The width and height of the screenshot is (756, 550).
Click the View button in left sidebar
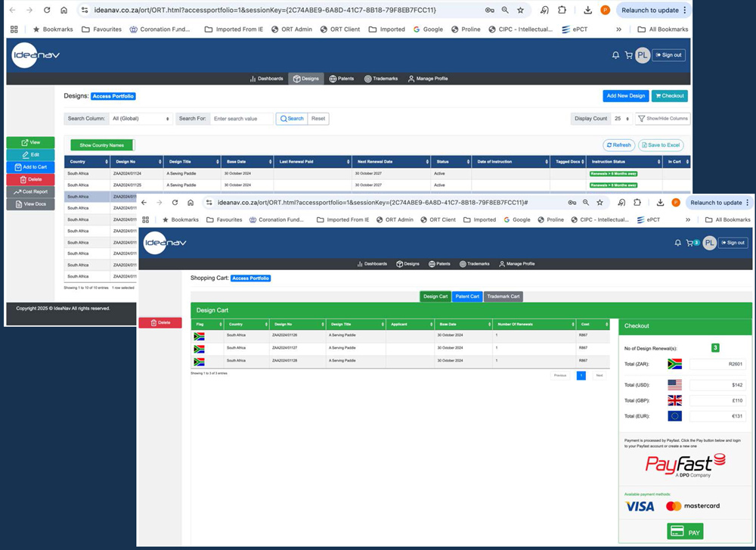[30, 143]
